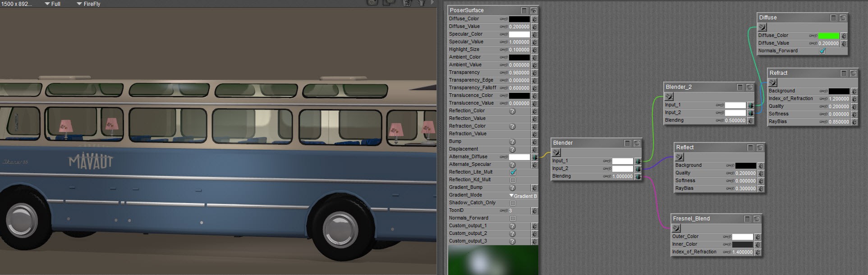Open PoserSurface Specular_Color white swatch

coord(519,34)
